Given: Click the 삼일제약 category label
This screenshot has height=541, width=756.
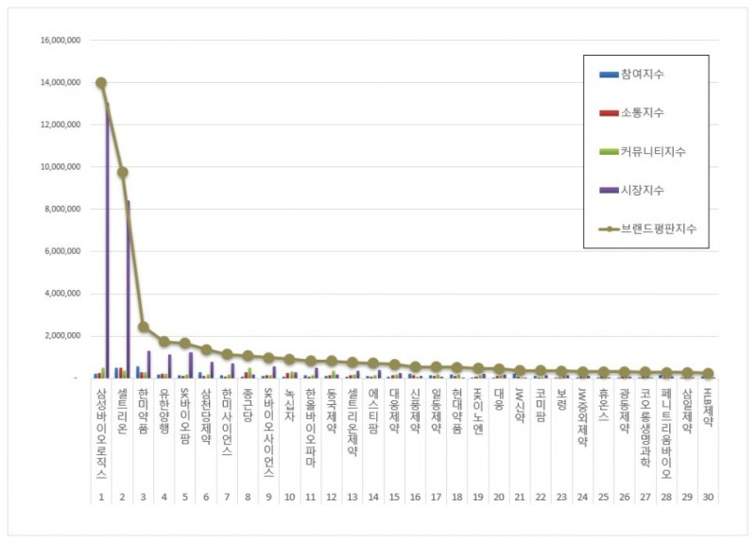Looking at the screenshot, I should [x=687, y=411].
